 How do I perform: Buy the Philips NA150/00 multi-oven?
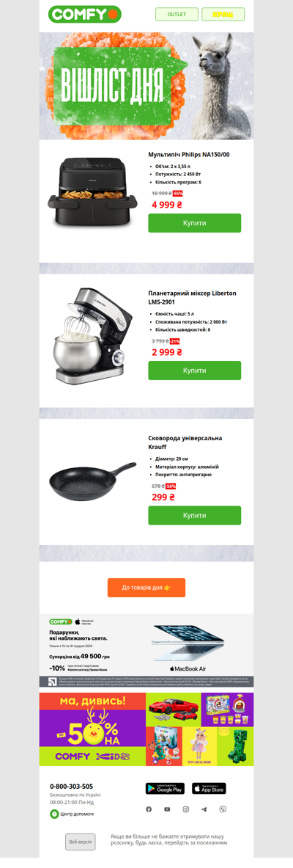coord(195,223)
